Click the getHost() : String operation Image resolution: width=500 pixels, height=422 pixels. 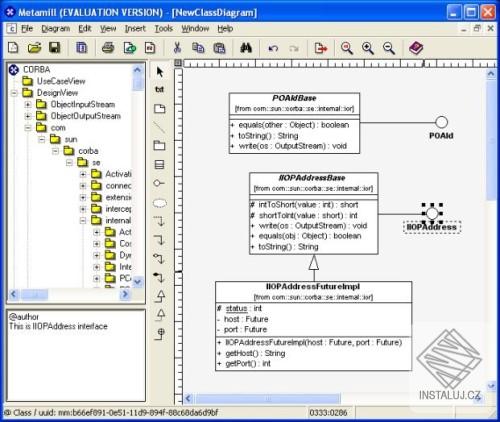pos(255,353)
